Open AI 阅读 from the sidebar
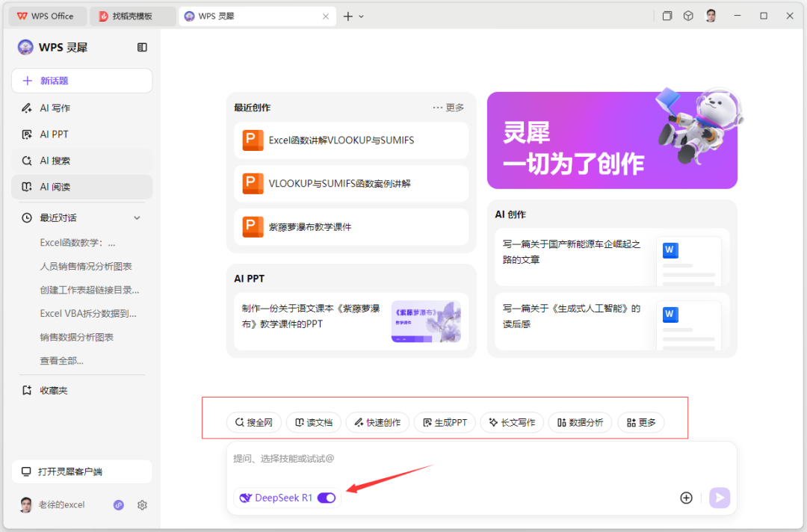 (82, 187)
